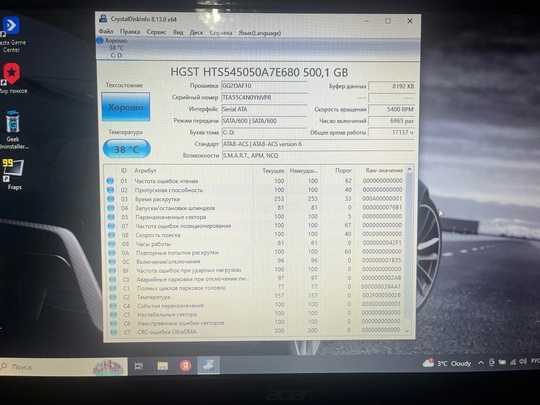Click the serial number field TEA55C4N0YNVPR

pyautogui.click(x=264, y=97)
